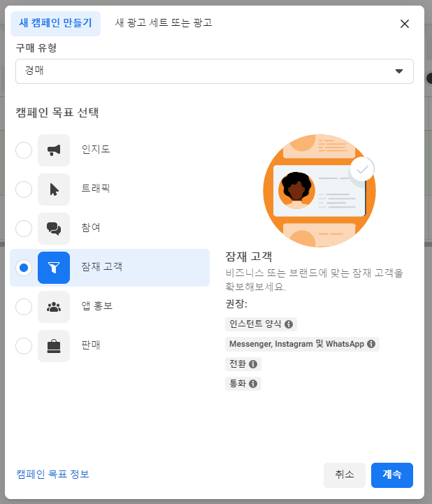Open the 캠페인 목표 정보 link
Viewport: 432px width, 504px height.
pyautogui.click(x=52, y=474)
